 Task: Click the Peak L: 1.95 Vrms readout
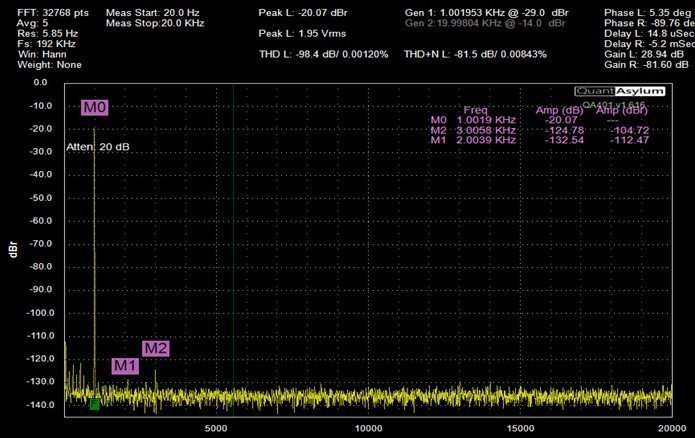pos(302,34)
